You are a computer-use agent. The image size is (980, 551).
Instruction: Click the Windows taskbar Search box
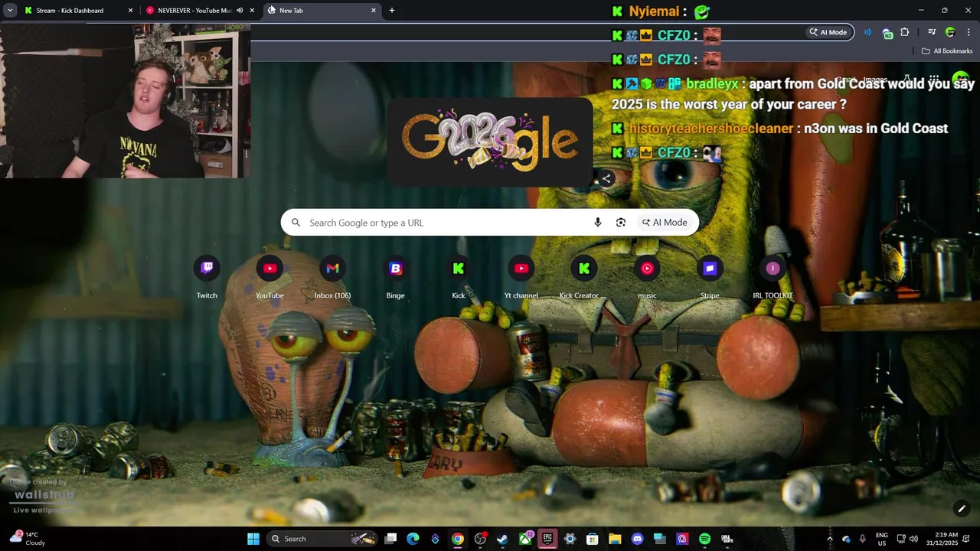(322, 539)
